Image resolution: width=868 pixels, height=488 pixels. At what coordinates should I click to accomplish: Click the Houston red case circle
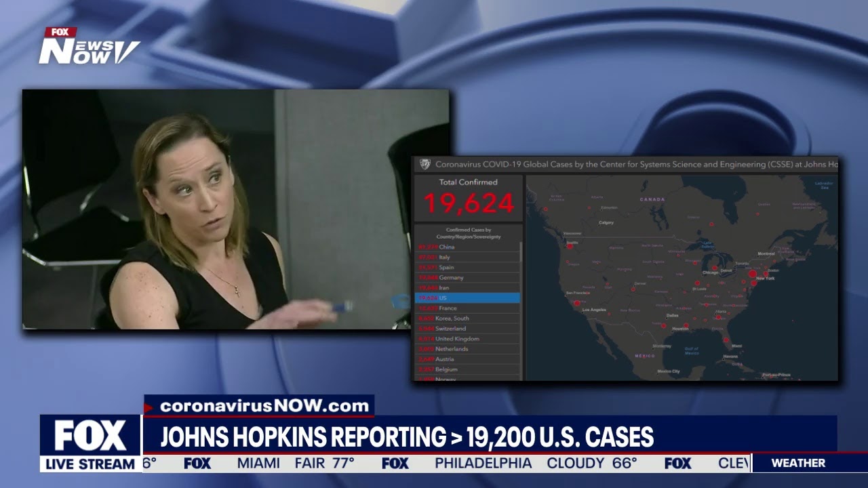[x=686, y=325]
